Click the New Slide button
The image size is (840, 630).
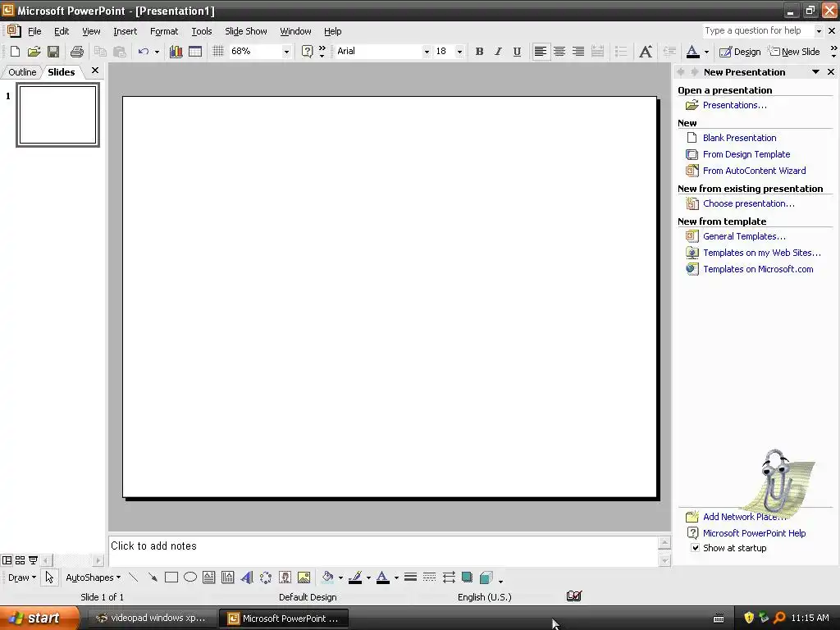tap(794, 52)
